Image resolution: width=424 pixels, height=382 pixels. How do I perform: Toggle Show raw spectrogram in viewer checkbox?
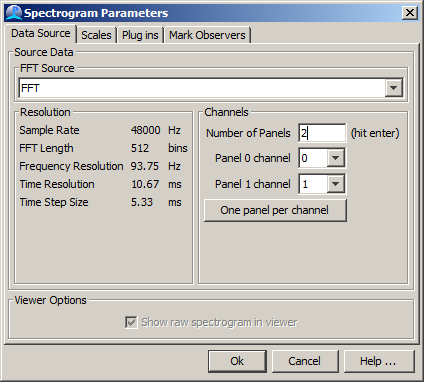tap(131, 322)
